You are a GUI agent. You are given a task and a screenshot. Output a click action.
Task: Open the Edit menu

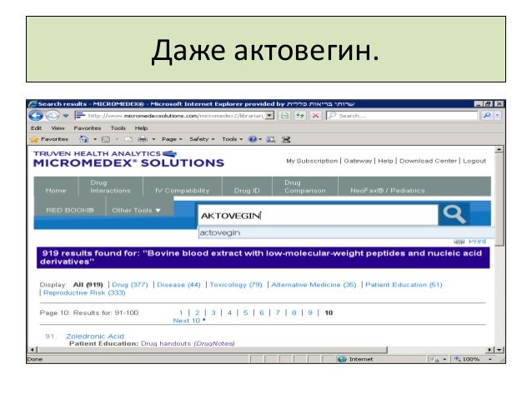(x=36, y=127)
